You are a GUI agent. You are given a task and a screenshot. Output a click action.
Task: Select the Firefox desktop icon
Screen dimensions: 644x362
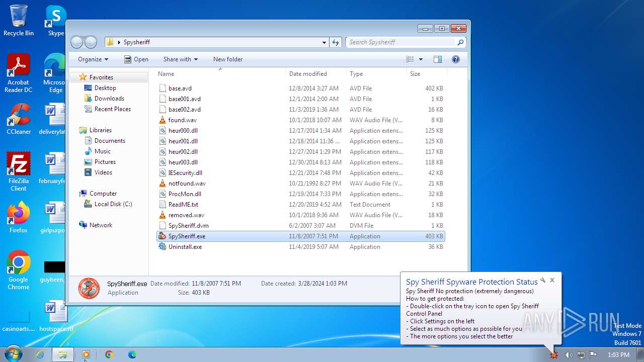[19, 218]
